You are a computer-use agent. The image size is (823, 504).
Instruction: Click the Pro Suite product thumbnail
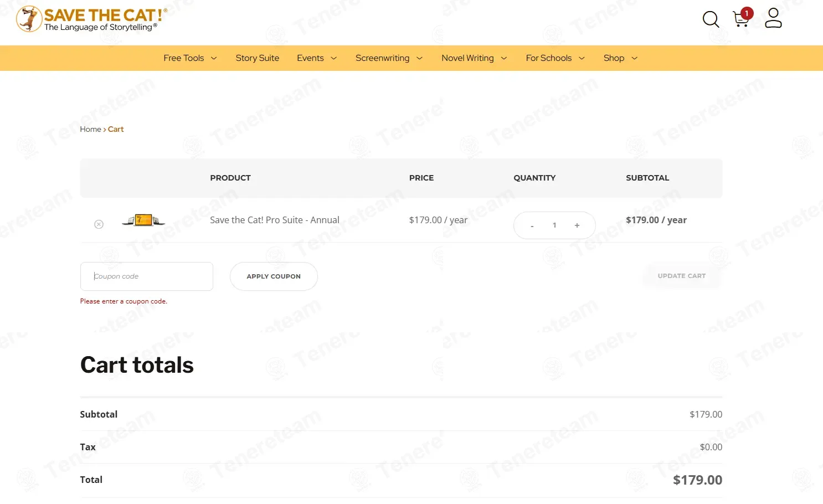(x=143, y=220)
